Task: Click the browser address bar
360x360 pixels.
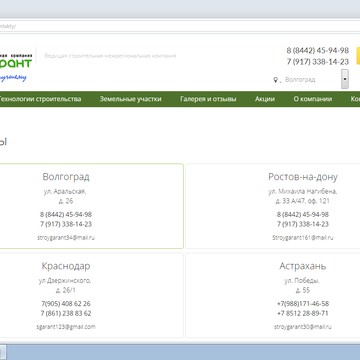Action: tap(180, 26)
